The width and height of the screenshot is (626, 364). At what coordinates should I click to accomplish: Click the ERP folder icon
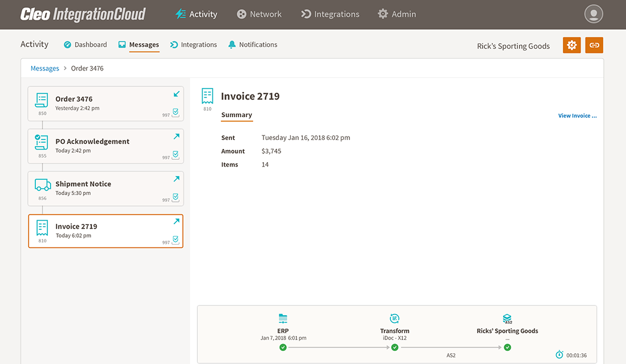[x=283, y=318]
